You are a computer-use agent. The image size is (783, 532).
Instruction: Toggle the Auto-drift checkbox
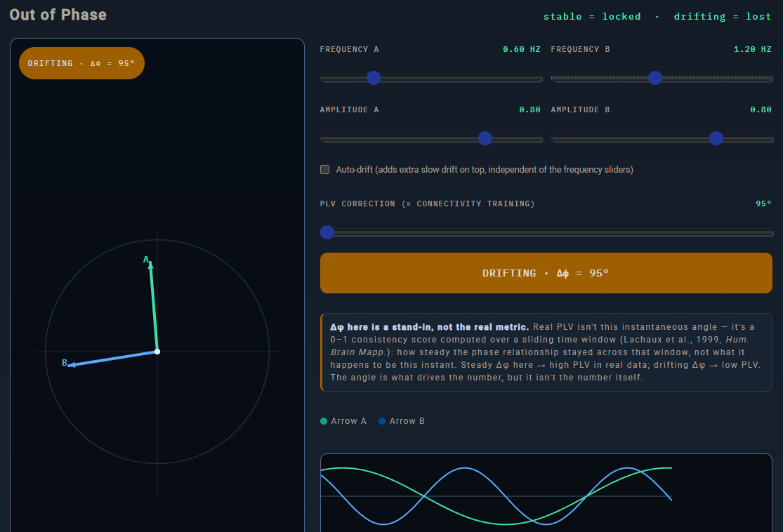324,170
